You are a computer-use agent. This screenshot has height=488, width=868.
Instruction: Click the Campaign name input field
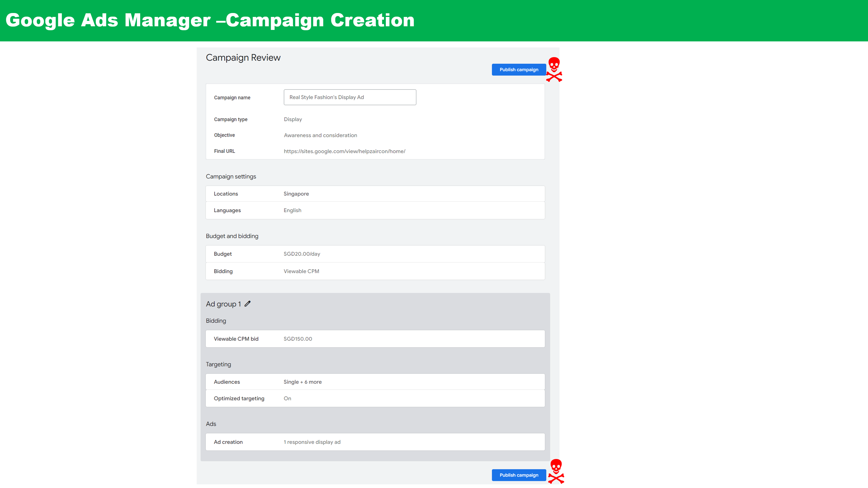350,97
